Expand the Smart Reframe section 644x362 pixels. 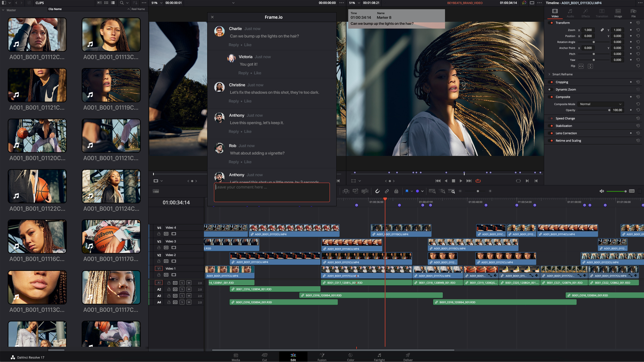549,74
